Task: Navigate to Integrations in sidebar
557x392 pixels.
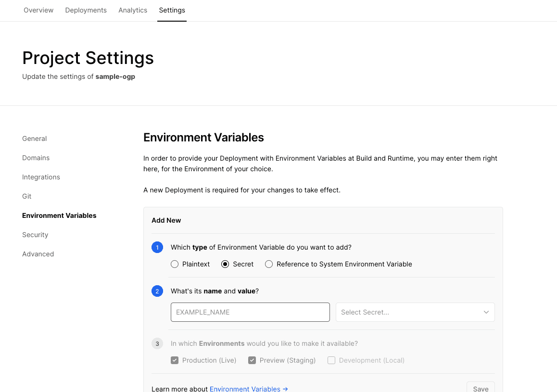Action: click(41, 177)
